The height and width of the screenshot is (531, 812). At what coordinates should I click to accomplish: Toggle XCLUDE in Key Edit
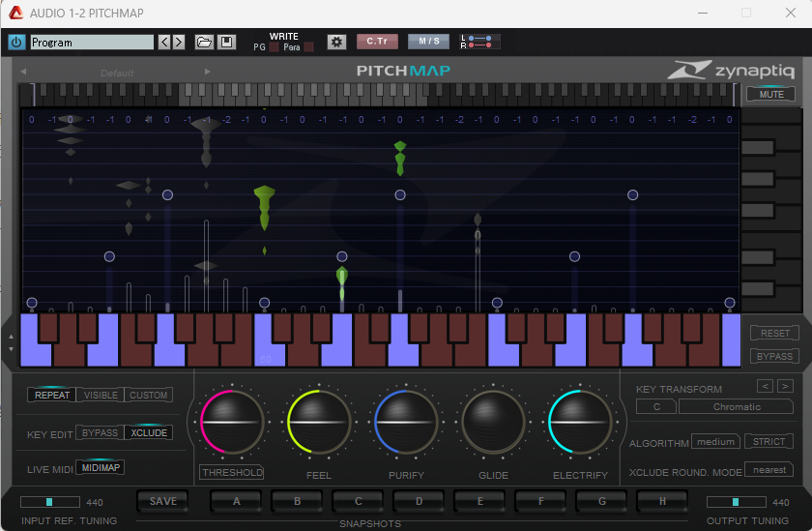pos(149,432)
